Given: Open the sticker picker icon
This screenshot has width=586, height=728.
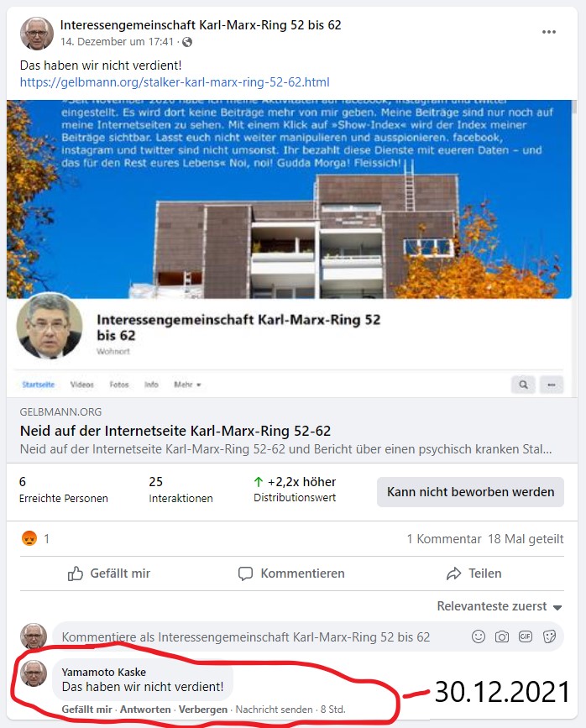Looking at the screenshot, I should (x=549, y=636).
